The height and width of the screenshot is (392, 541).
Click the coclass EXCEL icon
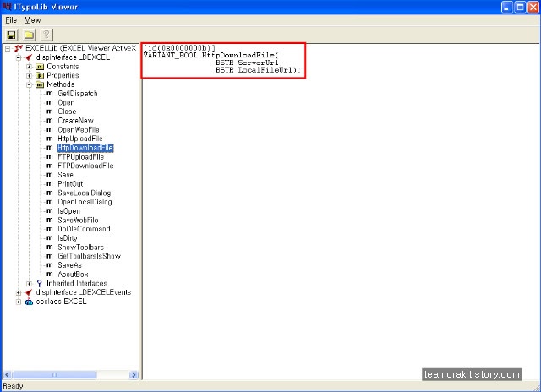29,302
